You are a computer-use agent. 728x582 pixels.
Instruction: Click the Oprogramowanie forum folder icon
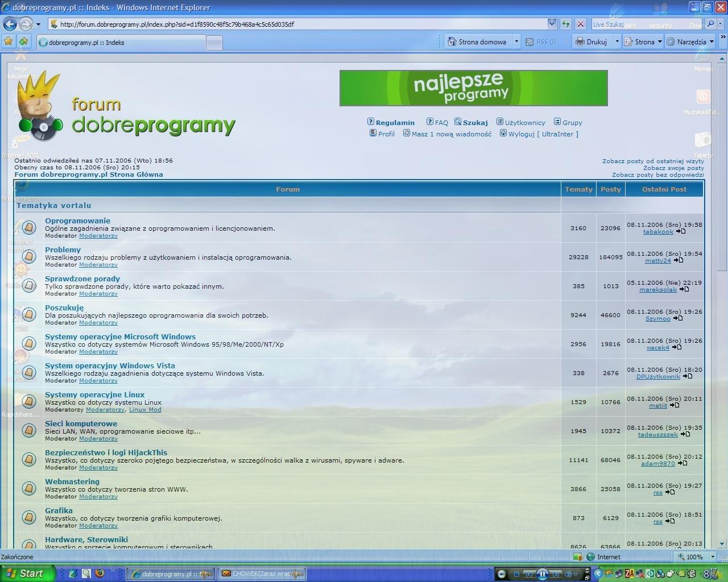(29, 228)
